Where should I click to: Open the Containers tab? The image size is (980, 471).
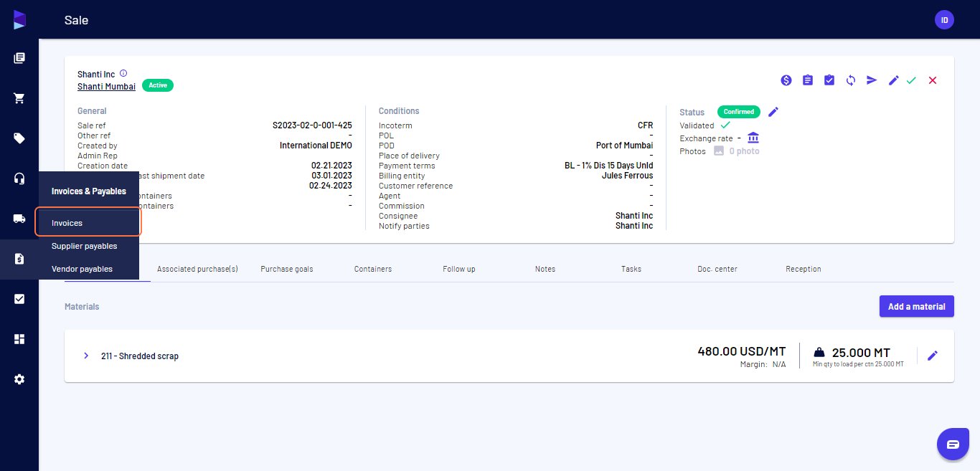(373, 269)
